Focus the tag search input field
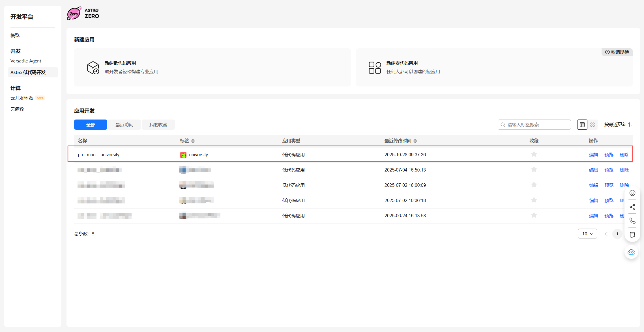 click(535, 125)
